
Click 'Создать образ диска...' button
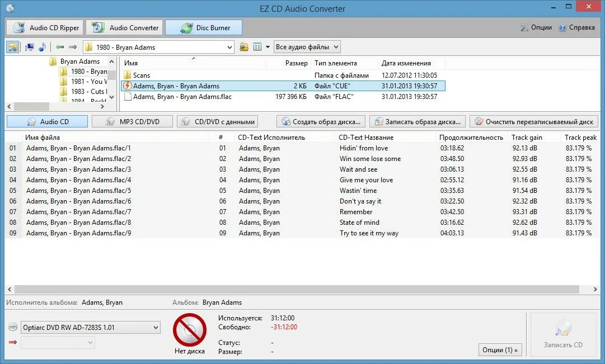[x=321, y=121]
